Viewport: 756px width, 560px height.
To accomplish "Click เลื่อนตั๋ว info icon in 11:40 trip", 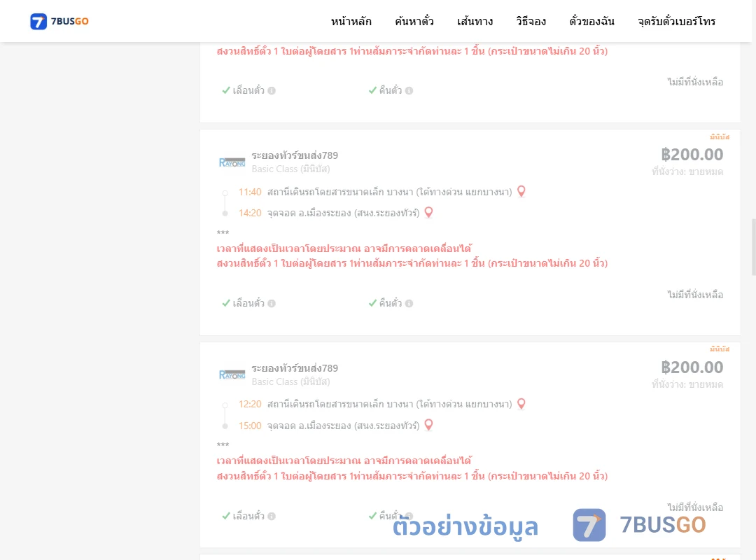I will pos(272,303).
